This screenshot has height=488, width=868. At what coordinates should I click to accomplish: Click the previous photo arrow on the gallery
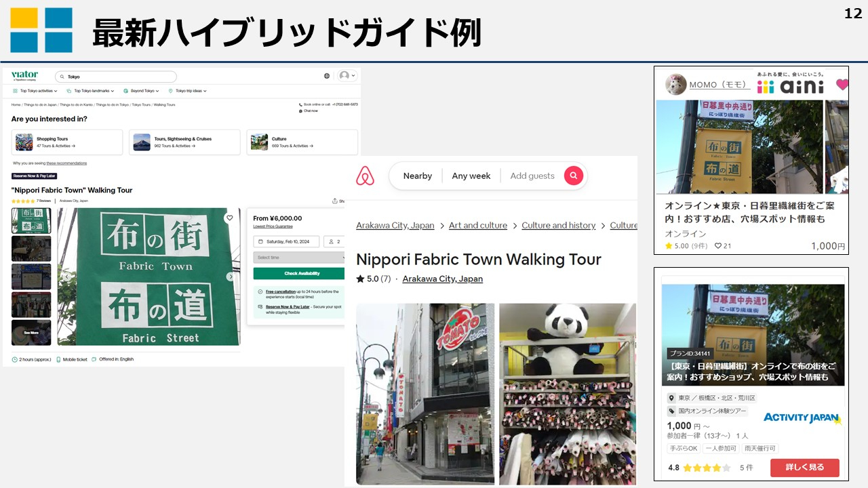coord(66,277)
